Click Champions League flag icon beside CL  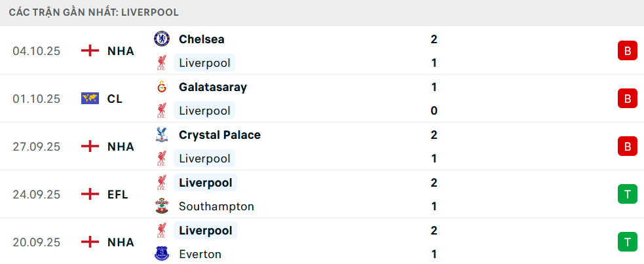pos(90,99)
